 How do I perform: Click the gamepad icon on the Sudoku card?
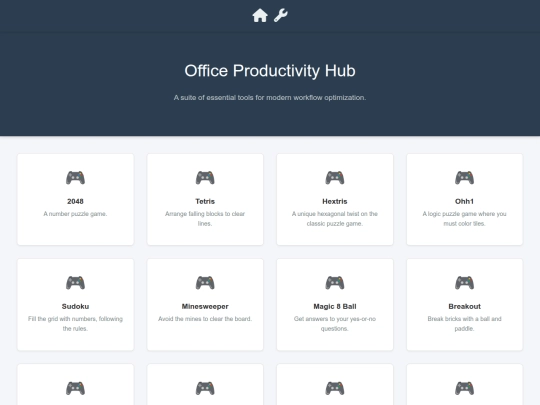(75, 283)
